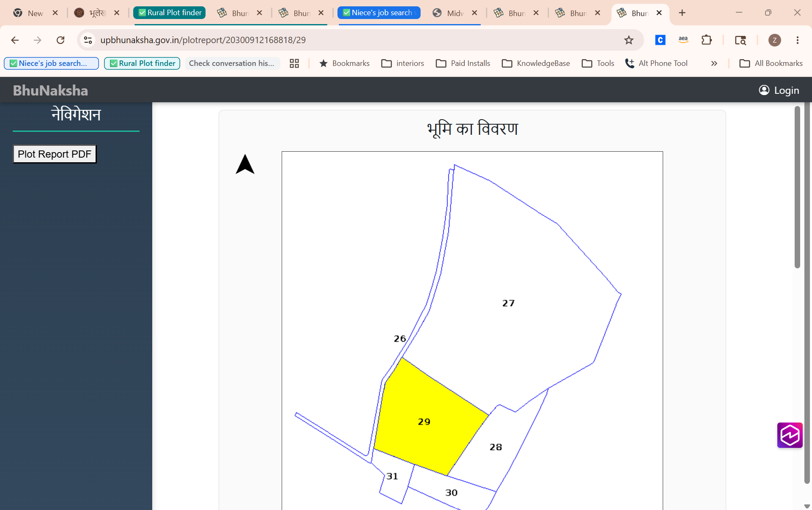Open the blue C extension icon

tap(660, 40)
